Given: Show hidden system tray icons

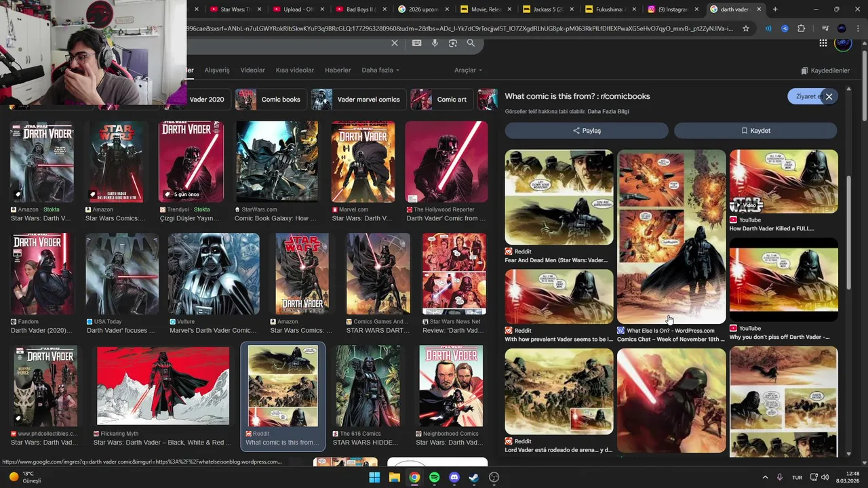Looking at the screenshot, I should [x=765, y=477].
